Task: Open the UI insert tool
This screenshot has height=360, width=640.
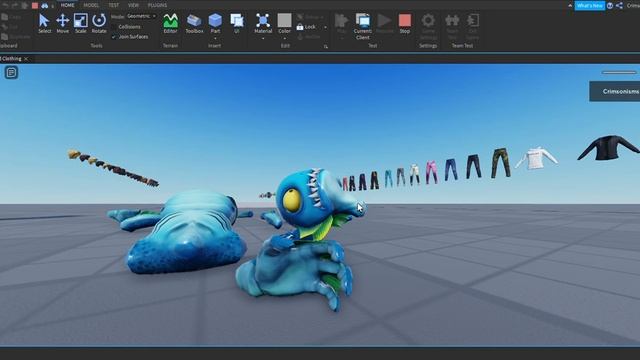Action: tap(237, 23)
